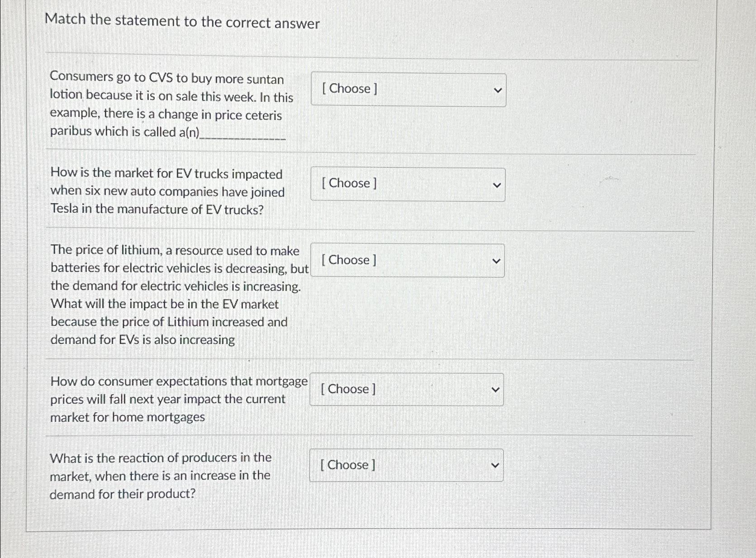The width and height of the screenshot is (756, 558).
Task: Click the EV trucks statement text
Action: pyautogui.click(x=167, y=191)
